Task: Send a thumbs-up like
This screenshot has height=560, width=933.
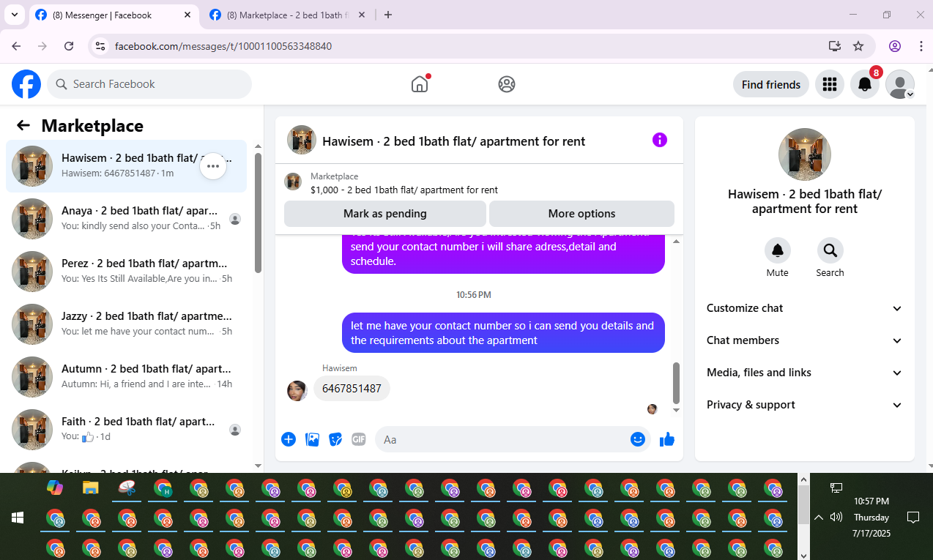Action: pos(666,439)
